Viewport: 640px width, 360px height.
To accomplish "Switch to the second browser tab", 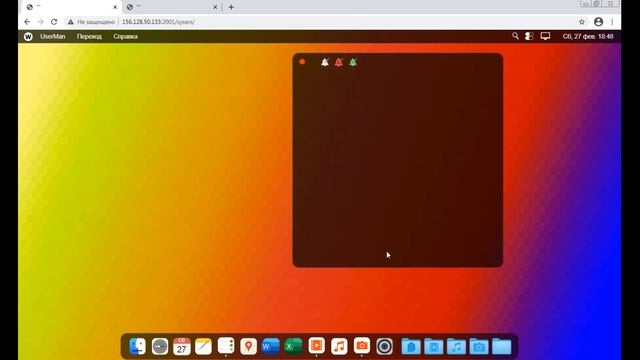I will point(171,7).
